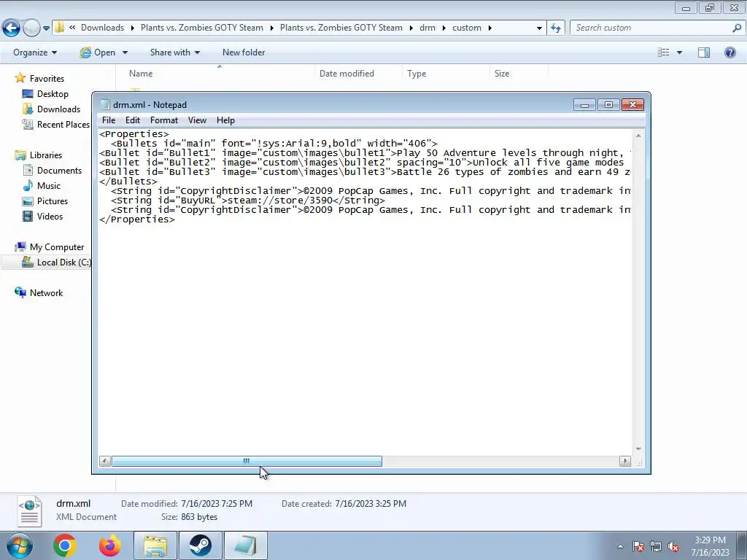Open Steam from the taskbar

click(x=201, y=545)
